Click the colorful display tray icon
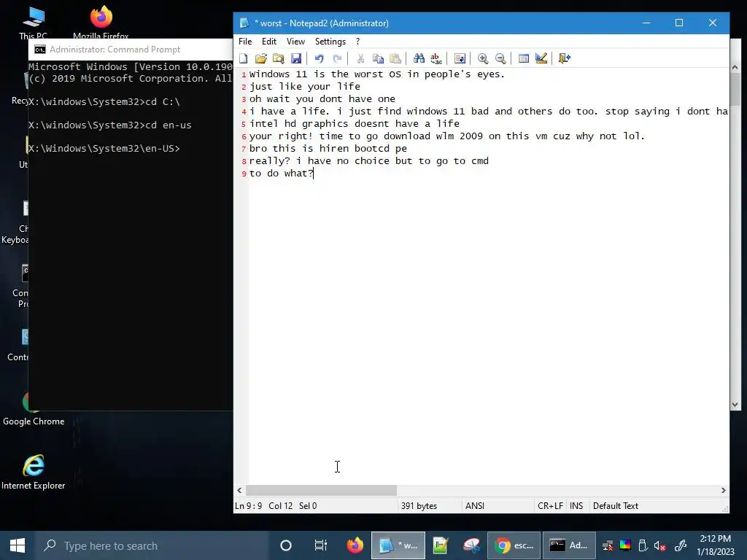 pyautogui.click(x=625, y=545)
